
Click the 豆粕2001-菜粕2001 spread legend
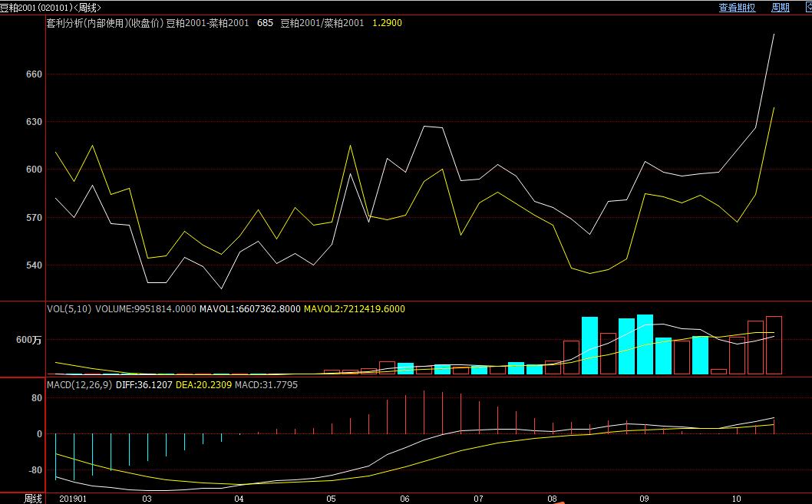(x=207, y=23)
